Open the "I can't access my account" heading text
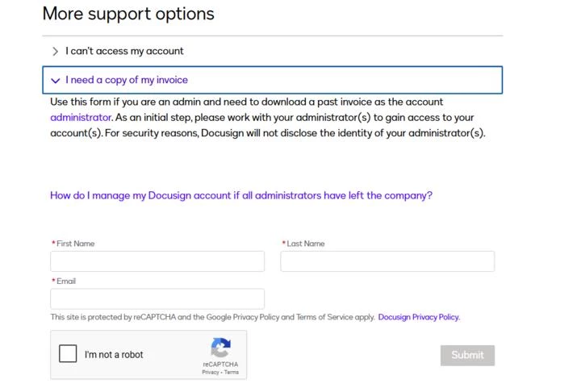 pyautogui.click(x=124, y=51)
